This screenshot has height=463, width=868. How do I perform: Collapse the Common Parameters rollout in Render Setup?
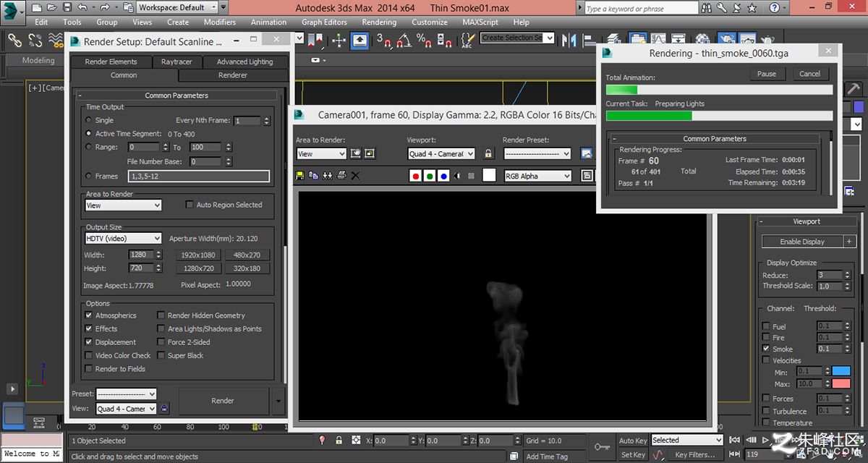[x=176, y=95]
